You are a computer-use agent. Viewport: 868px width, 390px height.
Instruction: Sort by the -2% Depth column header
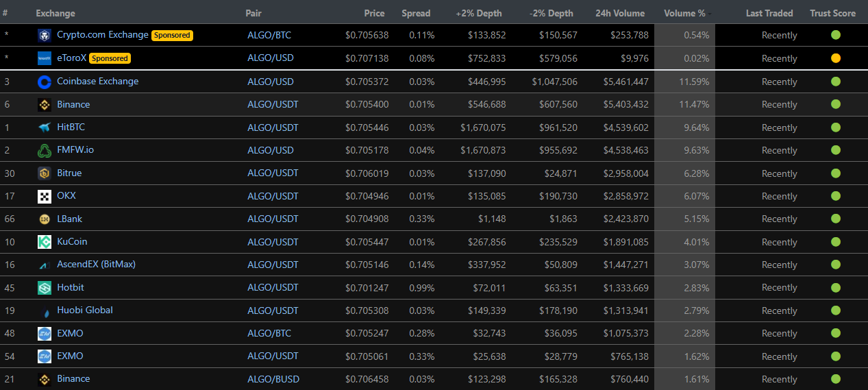(551, 13)
